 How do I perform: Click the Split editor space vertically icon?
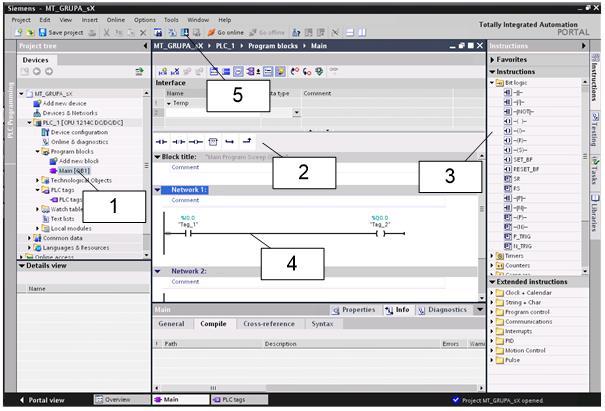[x=362, y=32]
